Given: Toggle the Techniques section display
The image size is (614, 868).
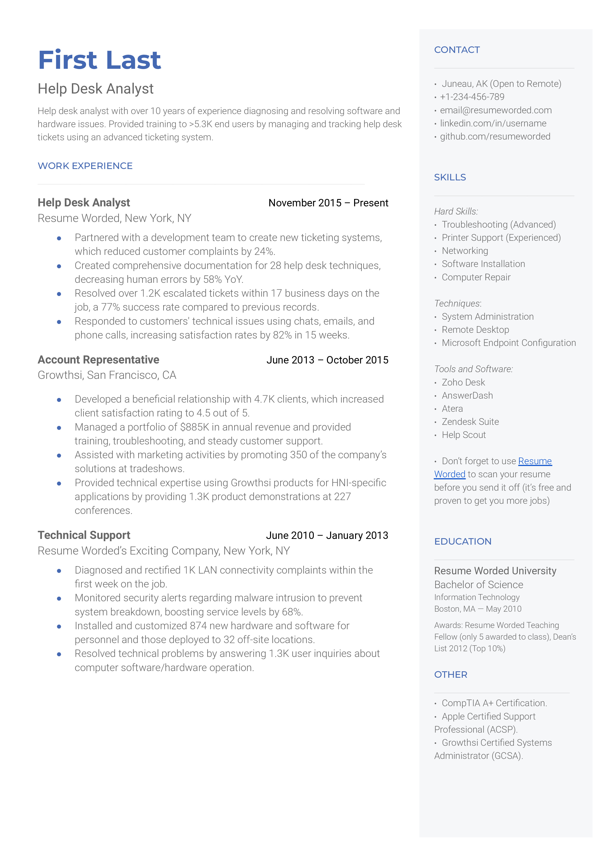Looking at the screenshot, I should pos(458,303).
